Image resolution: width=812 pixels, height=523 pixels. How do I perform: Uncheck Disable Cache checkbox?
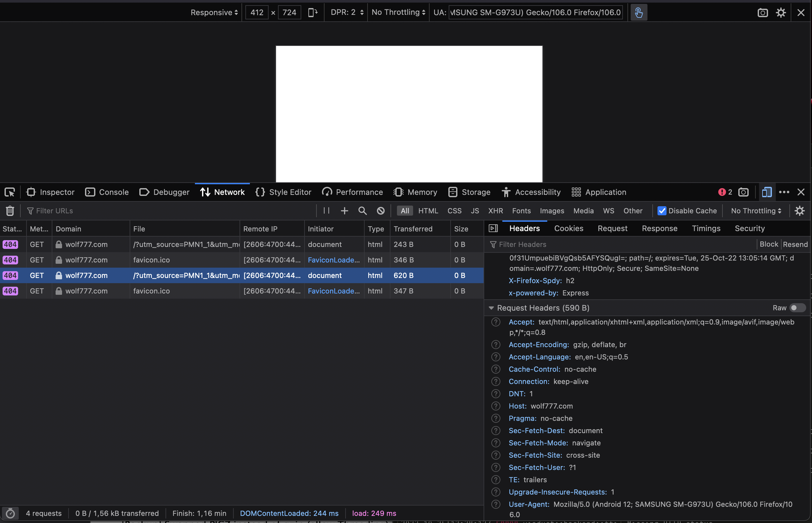662,211
